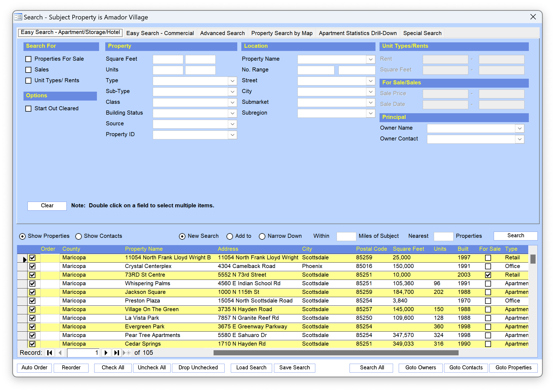Expand the Building Status dropdown
The image size is (555, 392).
tap(232, 113)
